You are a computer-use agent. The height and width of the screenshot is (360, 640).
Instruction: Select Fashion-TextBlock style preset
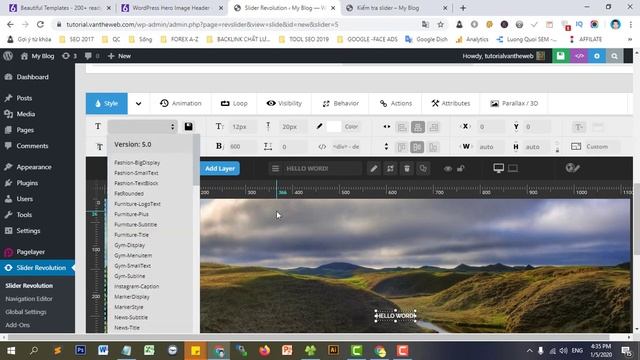tap(136, 183)
